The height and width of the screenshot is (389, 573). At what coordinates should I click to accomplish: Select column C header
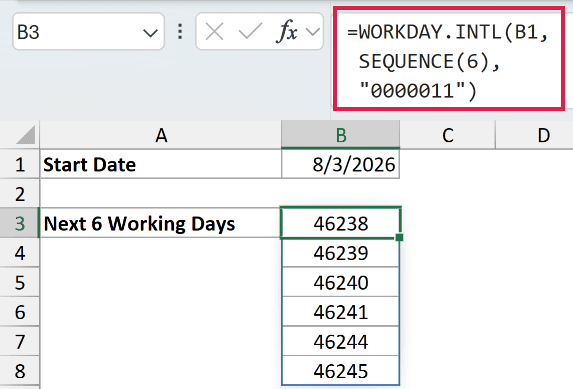pos(448,135)
